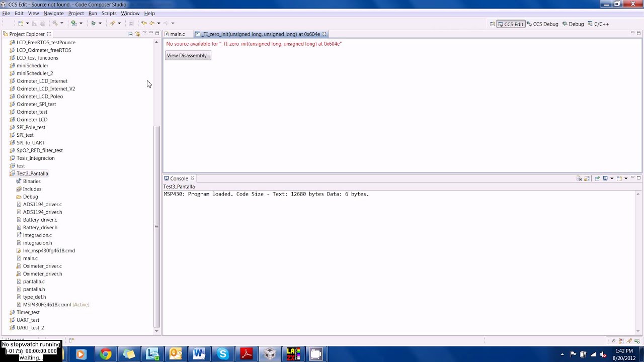Pin the Console view

597,178
